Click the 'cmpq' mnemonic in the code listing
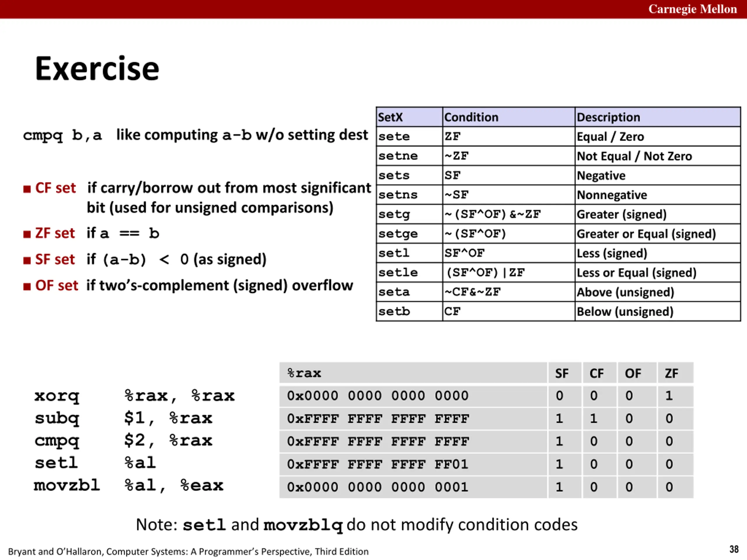747x560 pixels. (57, 441)
